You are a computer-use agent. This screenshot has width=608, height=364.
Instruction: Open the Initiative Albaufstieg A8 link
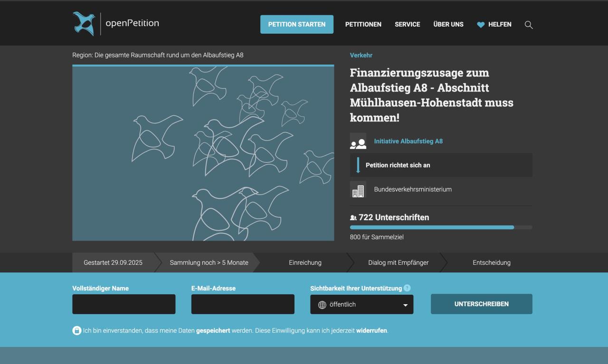[408, 141]
